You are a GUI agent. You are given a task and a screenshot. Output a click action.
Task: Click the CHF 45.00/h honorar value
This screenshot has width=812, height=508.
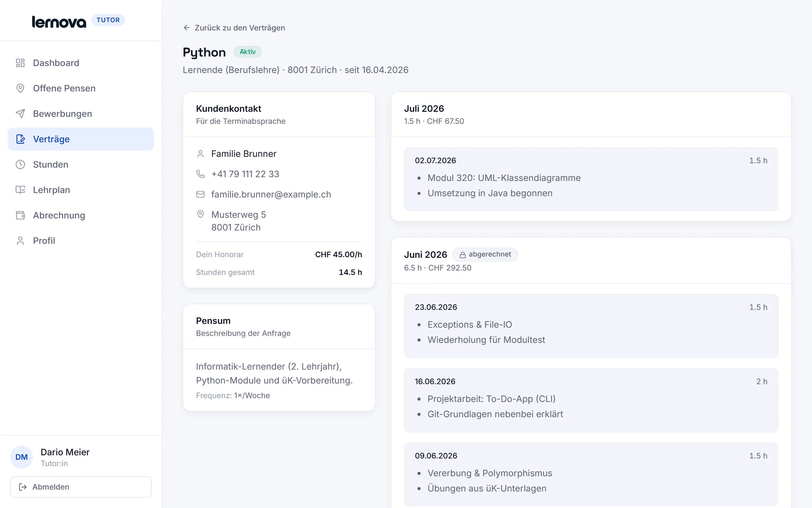pyautogui.click(x=338, y=254)
